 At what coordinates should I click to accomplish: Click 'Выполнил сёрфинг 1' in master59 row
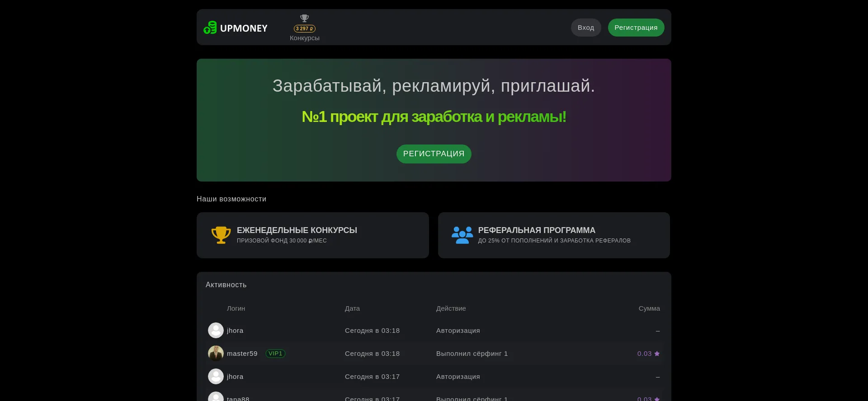[x=472, y=354]
